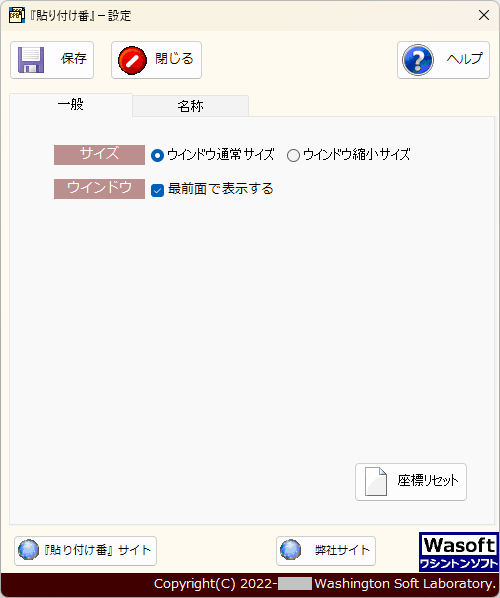Click the blue question mark help icon
This screenshot has width=500, height=598.
[x=418, y=60]
